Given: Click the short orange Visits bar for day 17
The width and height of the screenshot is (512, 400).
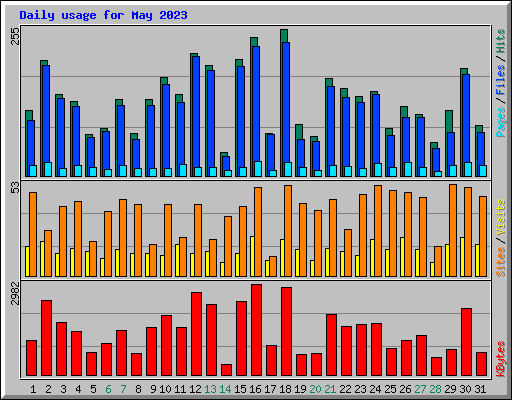Looking at the screenshot, I should pos(273,266).
